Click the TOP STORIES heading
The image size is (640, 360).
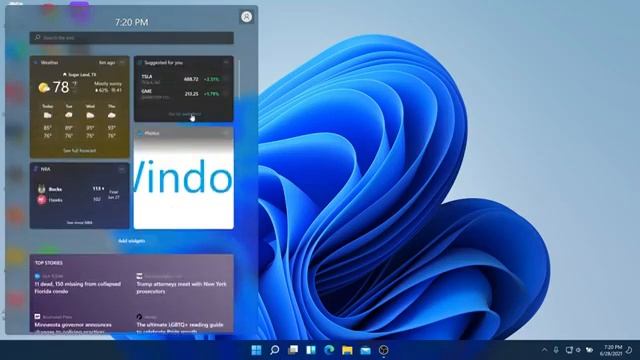[x=49, y=263]
